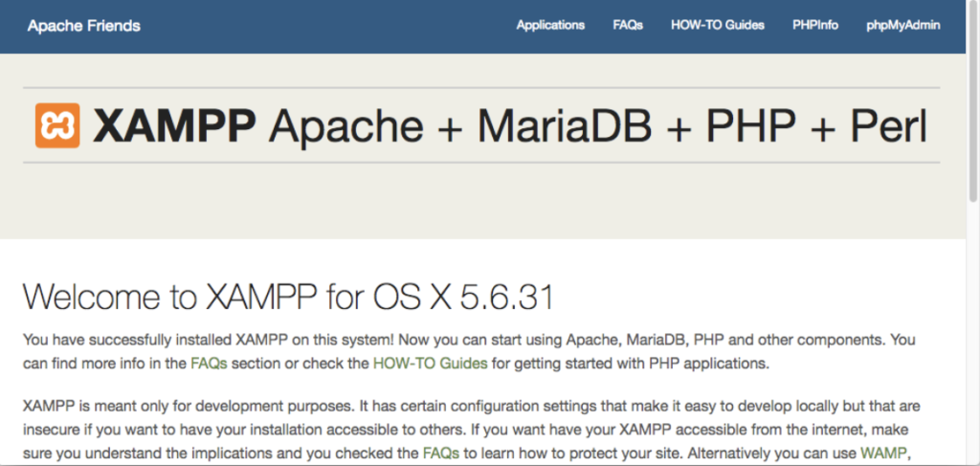The image size is (980, 466).
Task: Follow the FAQs link in the first paragraph
Action: click(x=209, y=364)
